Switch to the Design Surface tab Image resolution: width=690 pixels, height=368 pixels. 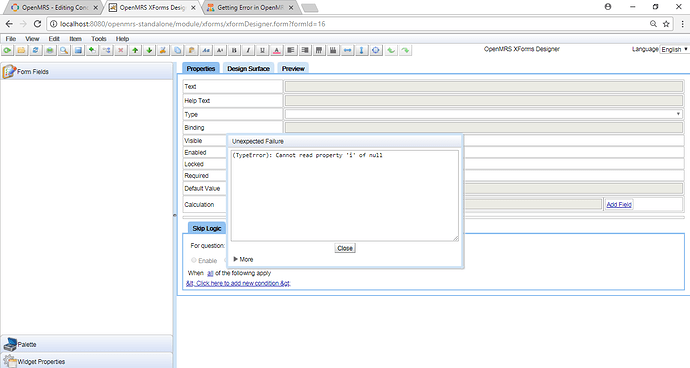point(248,69)
